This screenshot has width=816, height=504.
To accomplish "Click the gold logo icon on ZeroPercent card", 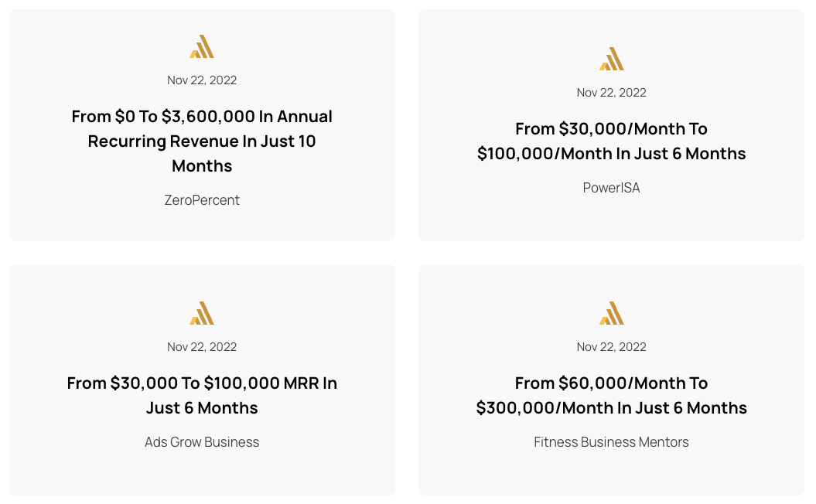I will click(x=202, y=46).
